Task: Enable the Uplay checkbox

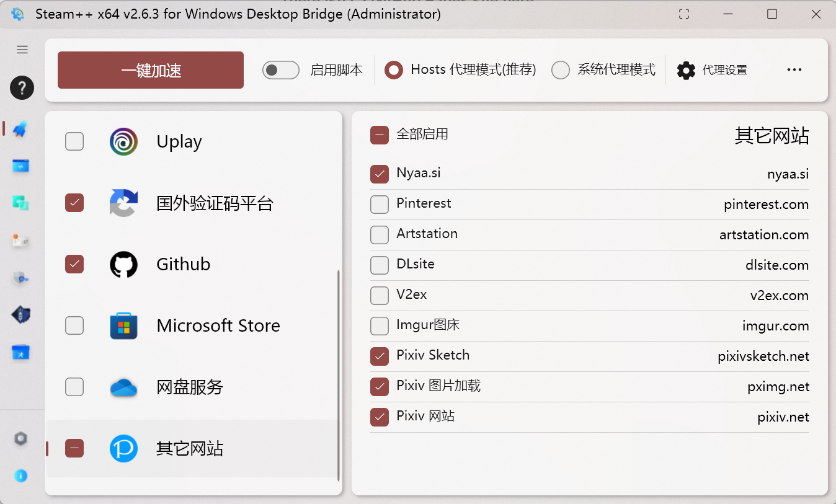Action: click(74, 141)
